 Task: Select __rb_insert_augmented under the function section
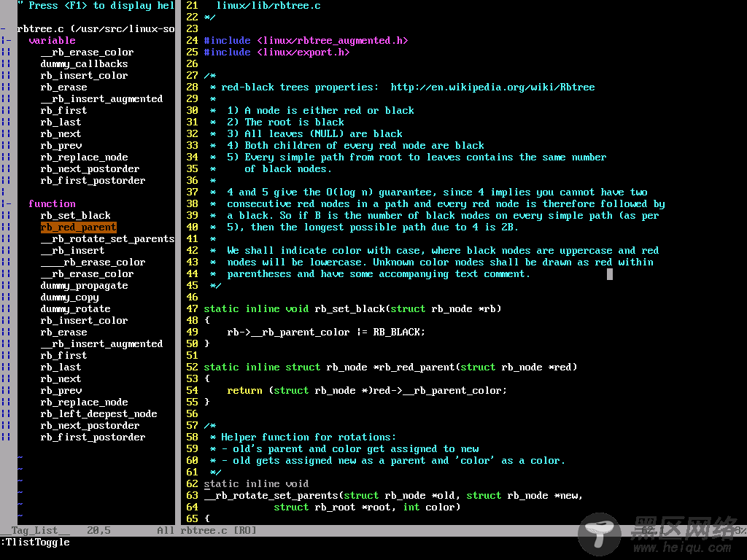(x=101, y=344)
